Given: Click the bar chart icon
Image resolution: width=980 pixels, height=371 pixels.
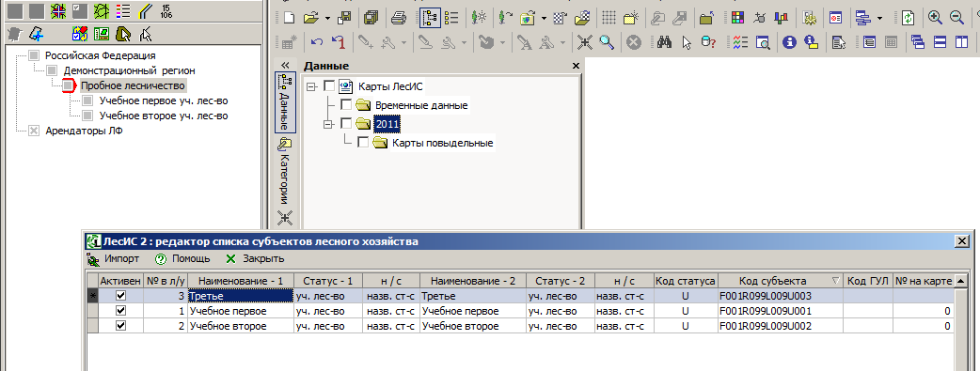Looking at the screenshot, I should 781,18.
